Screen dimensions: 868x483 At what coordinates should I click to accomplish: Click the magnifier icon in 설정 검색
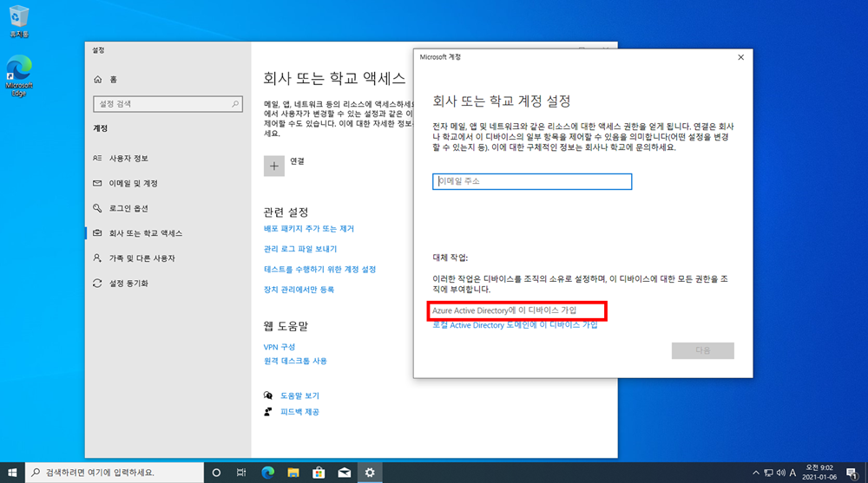pyautogui.click(x=235, y=104)
